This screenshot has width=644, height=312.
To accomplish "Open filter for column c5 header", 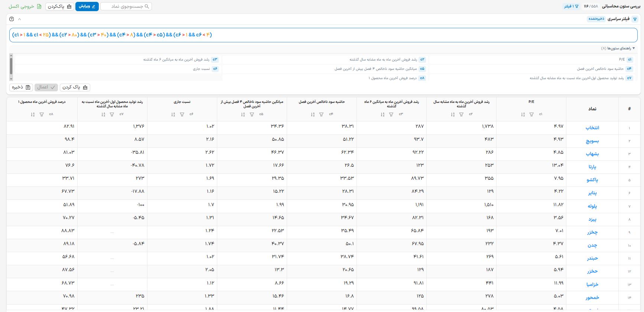I will click(252, 114).
